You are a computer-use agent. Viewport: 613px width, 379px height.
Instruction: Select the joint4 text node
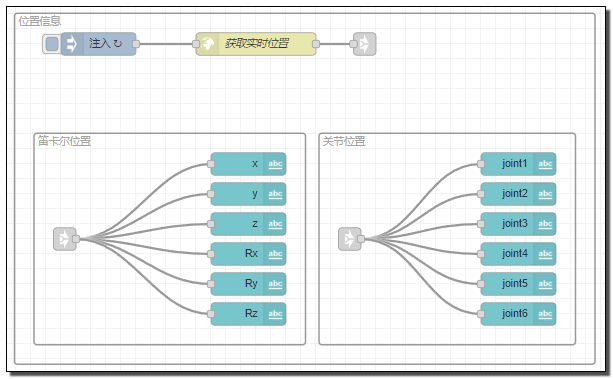[x=518, y=254]
